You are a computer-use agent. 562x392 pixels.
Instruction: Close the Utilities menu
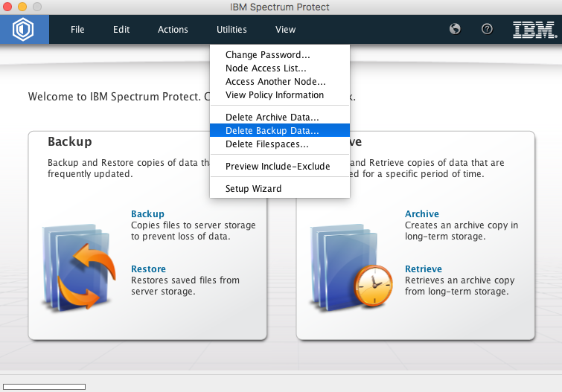231,30
